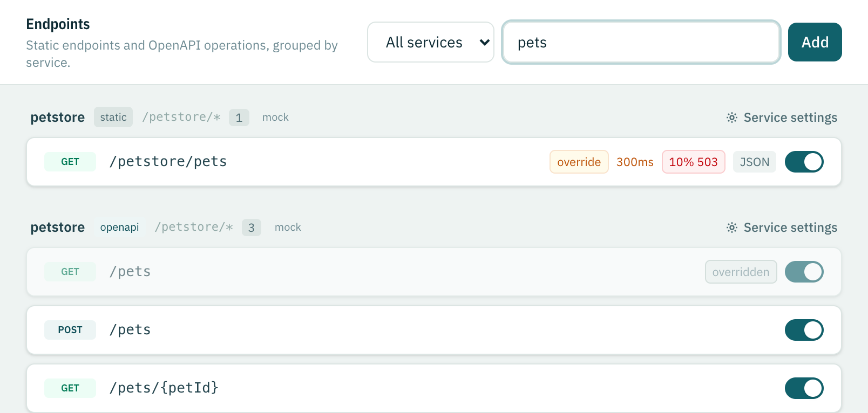
Task: Click the Add button
Action: pos(815,42)
